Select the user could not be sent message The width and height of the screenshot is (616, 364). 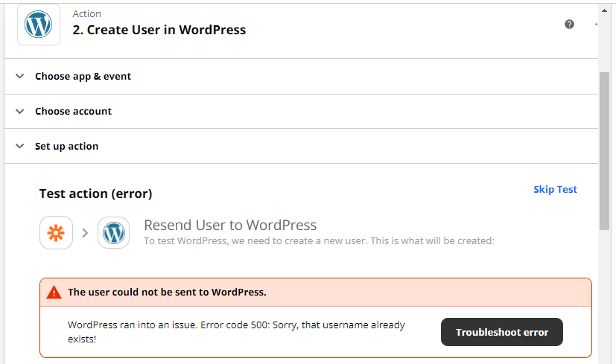click(x=167, y=292)
